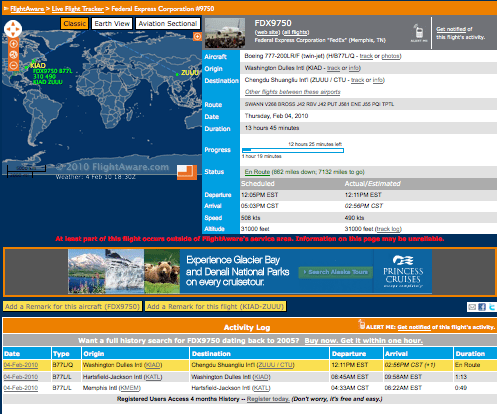Click Buy now history search link

pyautogui.click(x=364, y=341)
